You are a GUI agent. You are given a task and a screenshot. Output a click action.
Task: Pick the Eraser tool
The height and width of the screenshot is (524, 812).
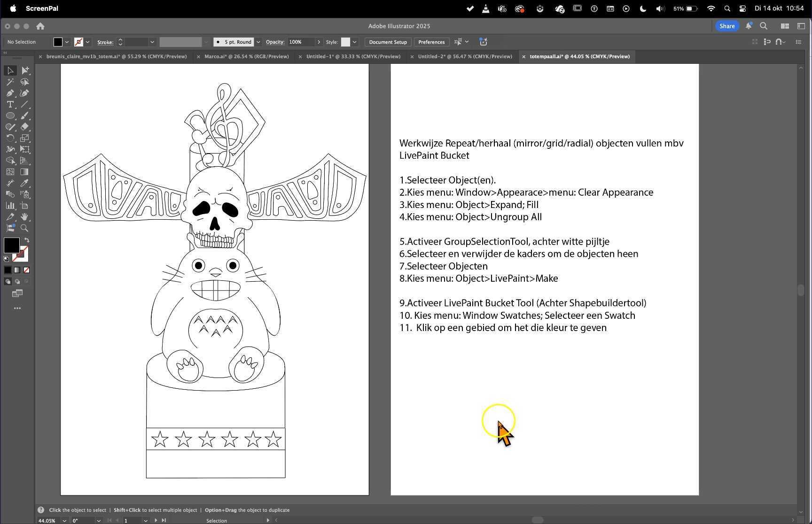[x=24, y=127]
